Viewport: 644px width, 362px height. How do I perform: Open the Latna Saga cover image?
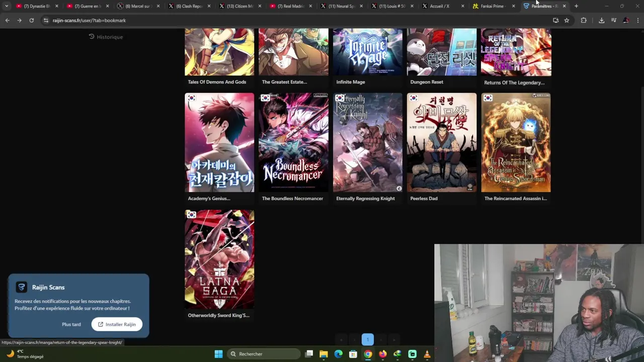219,259
